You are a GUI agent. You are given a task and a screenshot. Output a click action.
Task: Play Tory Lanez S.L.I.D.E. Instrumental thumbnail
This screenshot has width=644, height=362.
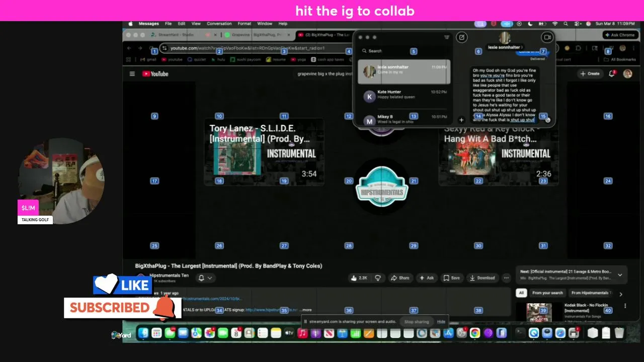point(264,152)
